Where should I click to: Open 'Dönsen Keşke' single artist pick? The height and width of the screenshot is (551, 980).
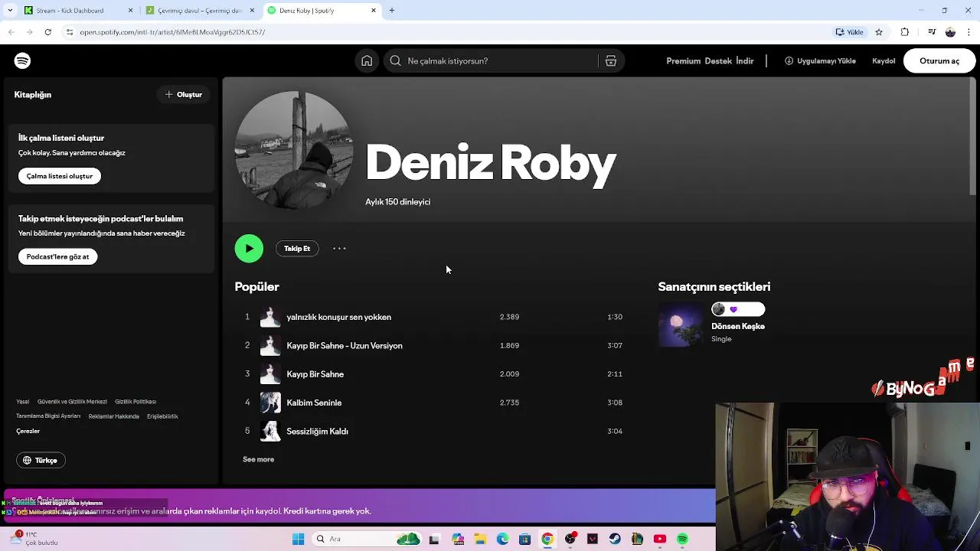click(738, 326)
